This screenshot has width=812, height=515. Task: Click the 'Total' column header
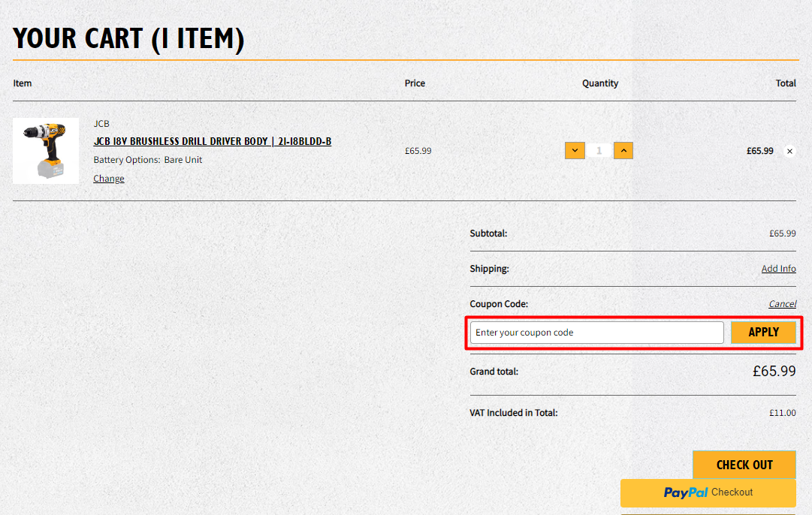coord(786,83)
